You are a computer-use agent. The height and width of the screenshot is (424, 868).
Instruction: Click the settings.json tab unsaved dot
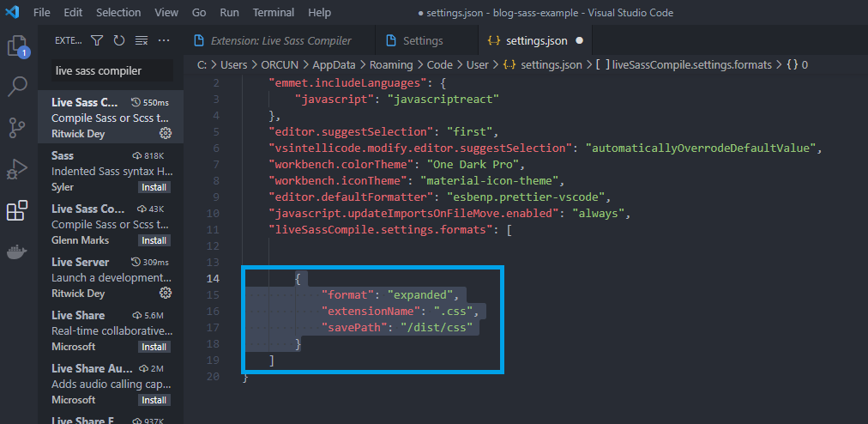point(579,40)
